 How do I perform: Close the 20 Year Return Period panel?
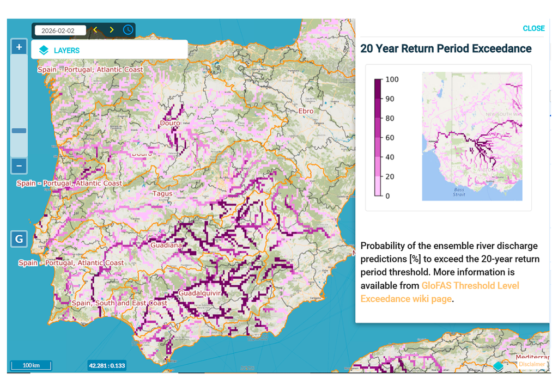click(x=533, y=28)
